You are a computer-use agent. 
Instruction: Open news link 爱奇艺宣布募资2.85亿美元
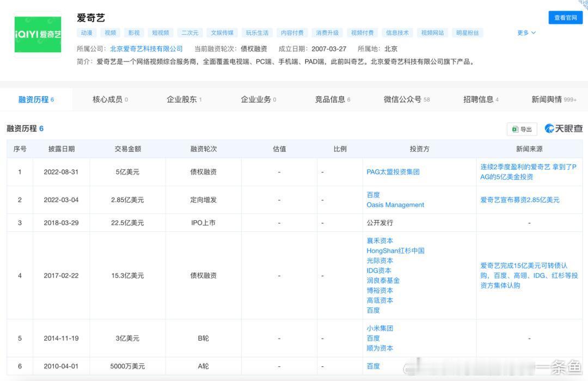(520, 200)
